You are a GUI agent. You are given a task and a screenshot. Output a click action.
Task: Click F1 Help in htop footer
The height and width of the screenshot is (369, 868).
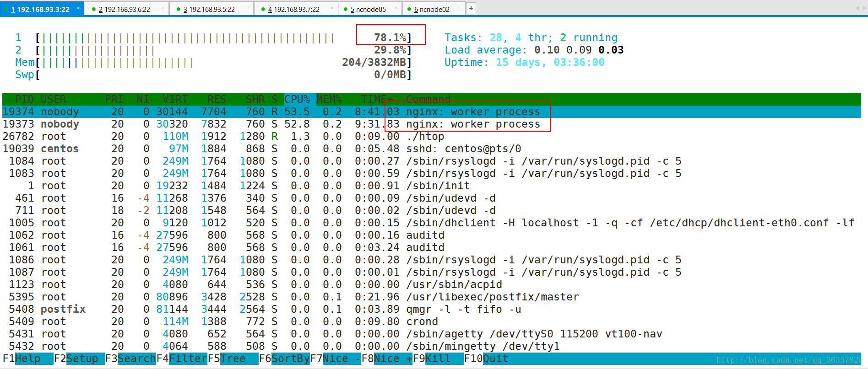[28, 358]
